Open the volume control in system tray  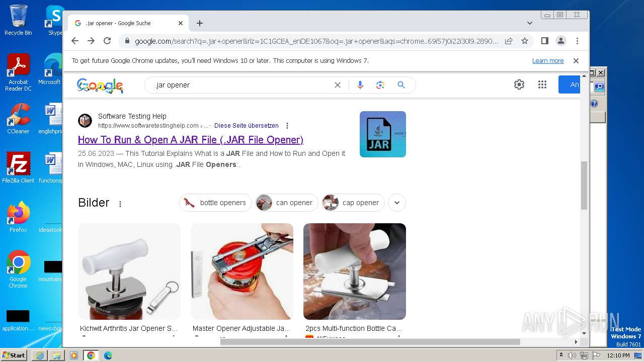(x=572, y=355)
